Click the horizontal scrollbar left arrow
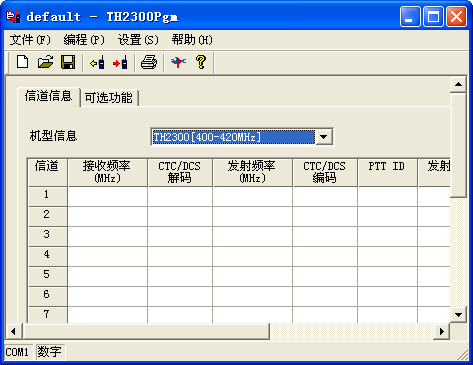The image size is (473, 365). point(13,331)
